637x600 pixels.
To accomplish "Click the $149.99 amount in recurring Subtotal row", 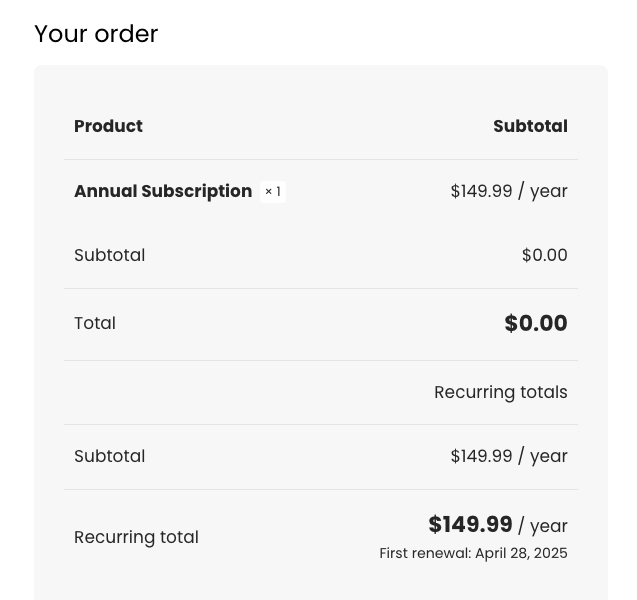I will (x=481, y=456).
